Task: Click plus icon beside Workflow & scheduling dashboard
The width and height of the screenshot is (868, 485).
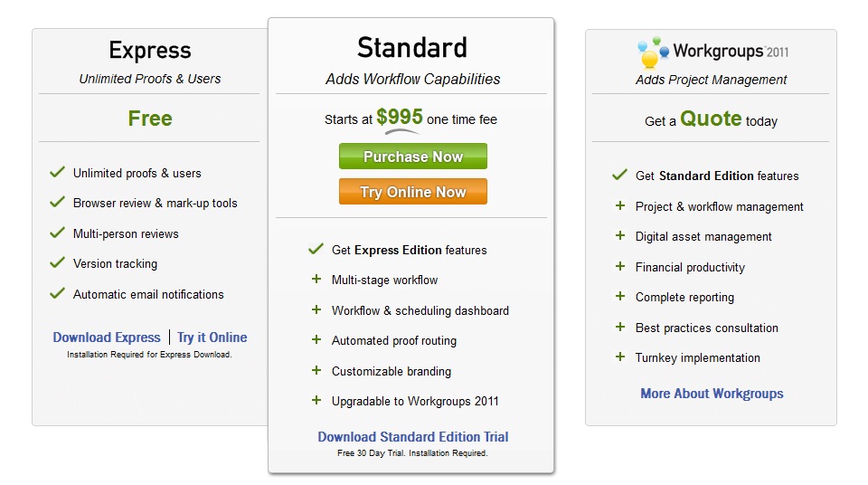Action: (316, 309)
